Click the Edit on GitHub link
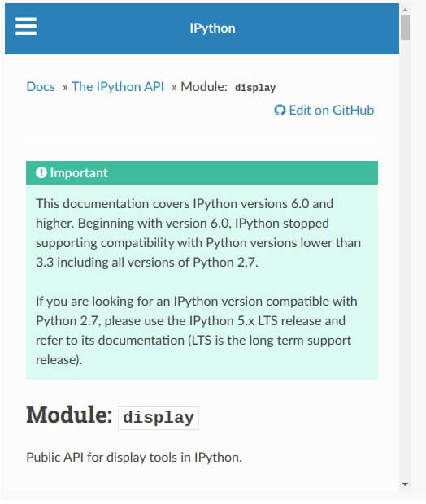Screen dimensions: 426x504 click(324, 111)
